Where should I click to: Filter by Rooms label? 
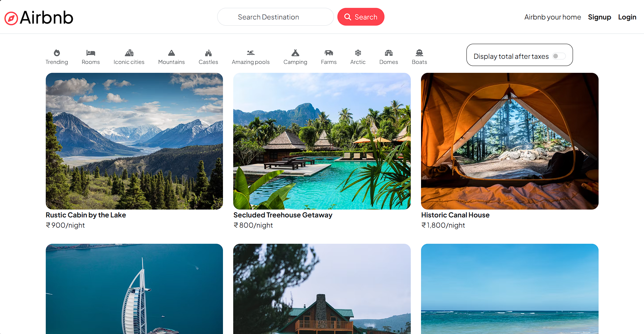coord(91,62)
